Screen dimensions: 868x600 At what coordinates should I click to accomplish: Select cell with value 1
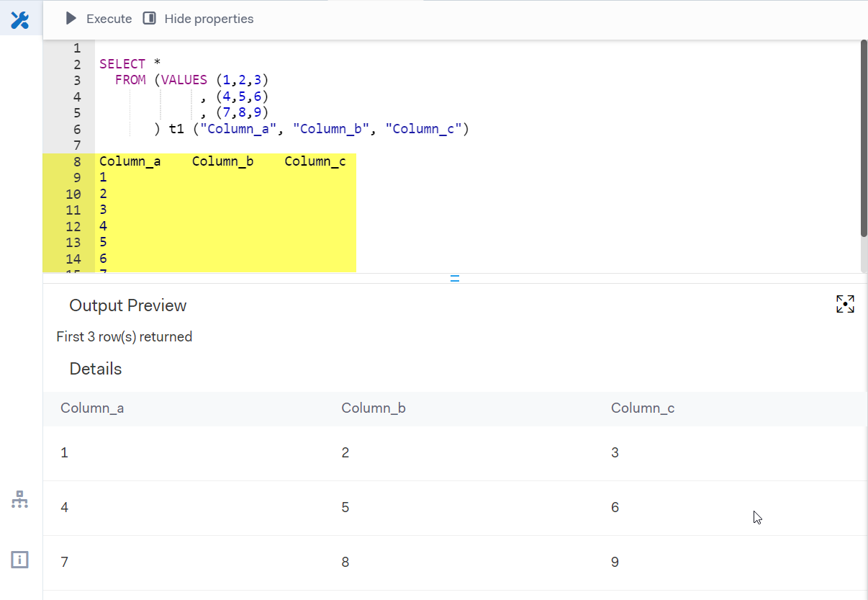click(x=65, y=453)
